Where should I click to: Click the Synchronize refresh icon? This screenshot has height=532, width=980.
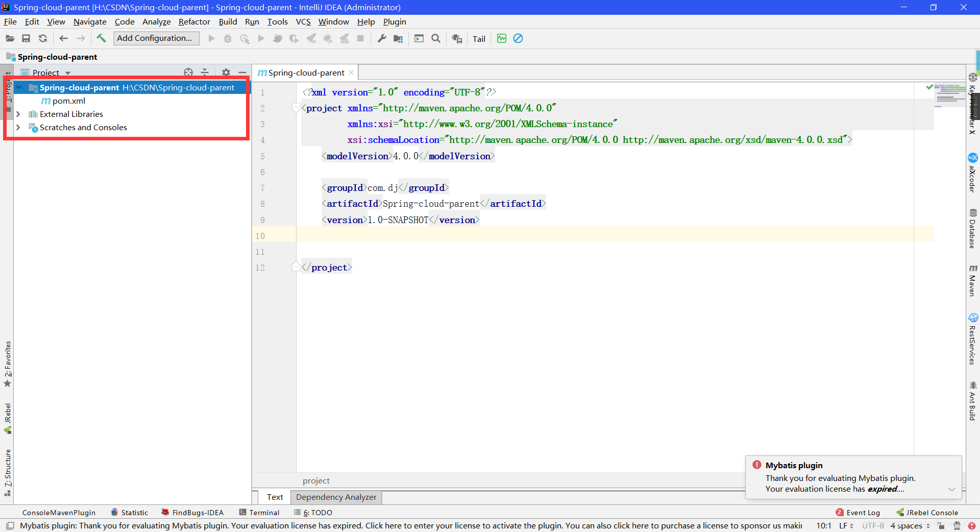[x=43, y=38]
